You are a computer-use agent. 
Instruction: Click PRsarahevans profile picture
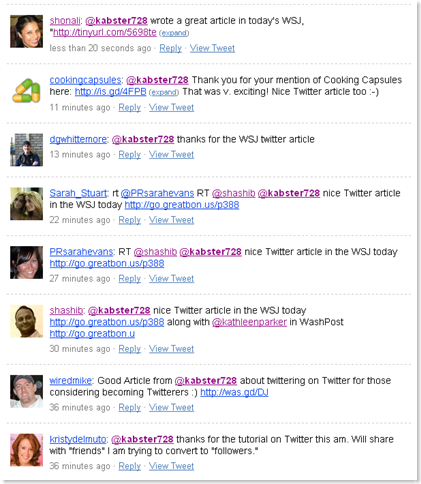click(26, 262)
